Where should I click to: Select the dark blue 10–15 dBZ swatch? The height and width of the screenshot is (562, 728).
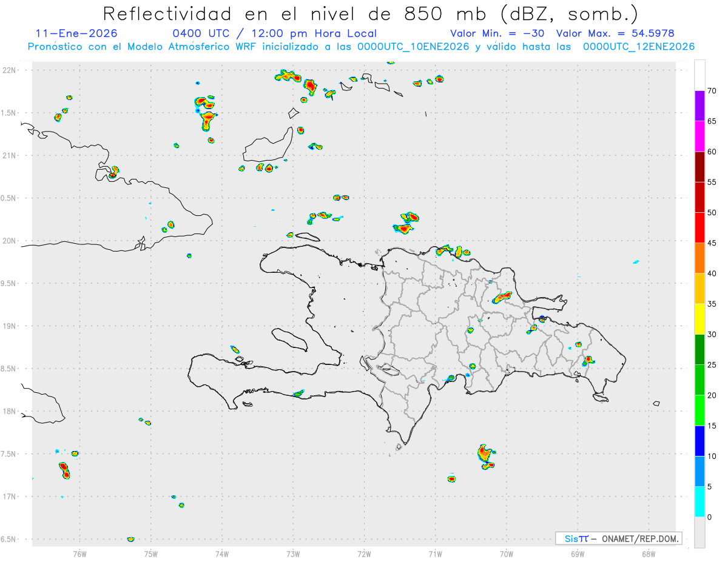699,441
